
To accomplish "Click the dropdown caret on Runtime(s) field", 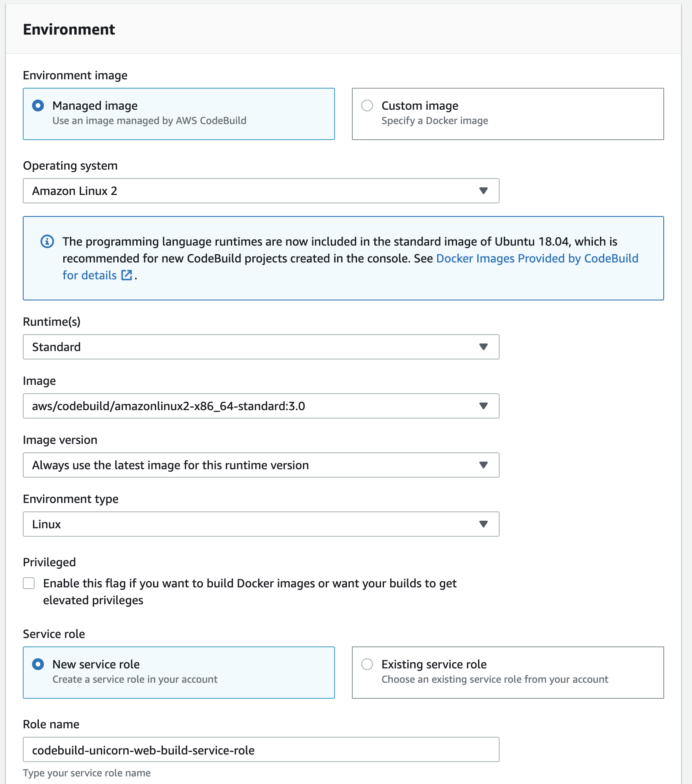I will (x=484, y=347).
